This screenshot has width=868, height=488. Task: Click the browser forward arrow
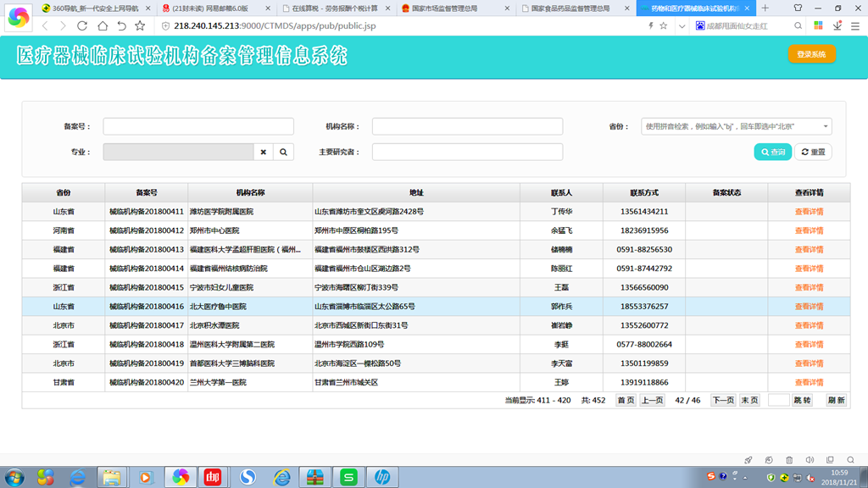tap(63, 26)
